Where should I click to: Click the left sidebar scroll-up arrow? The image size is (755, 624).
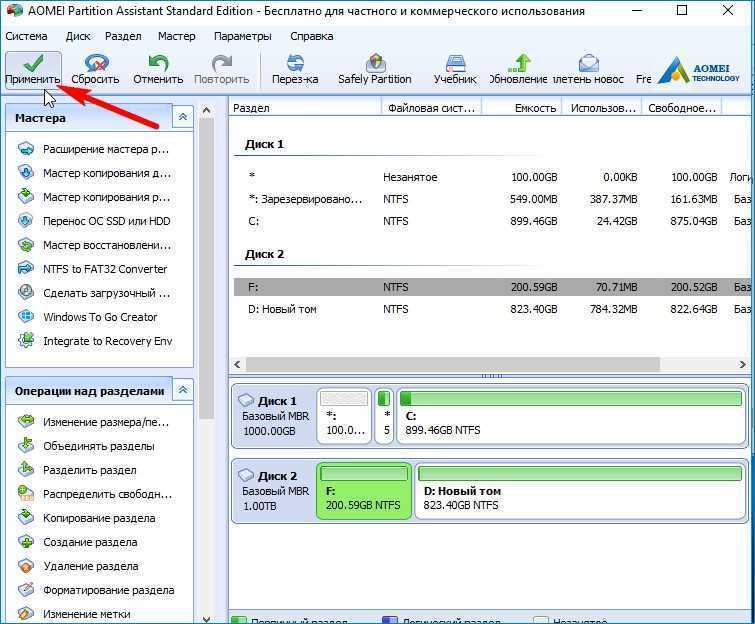[x=207, y=111]
